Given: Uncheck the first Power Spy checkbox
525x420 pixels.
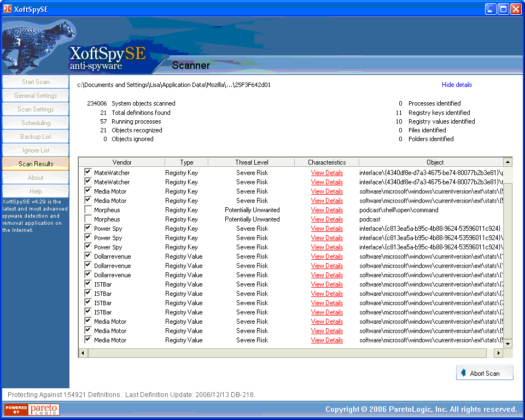Looking at the screenshot, I should pyautogui.click(x=87, y=228).
